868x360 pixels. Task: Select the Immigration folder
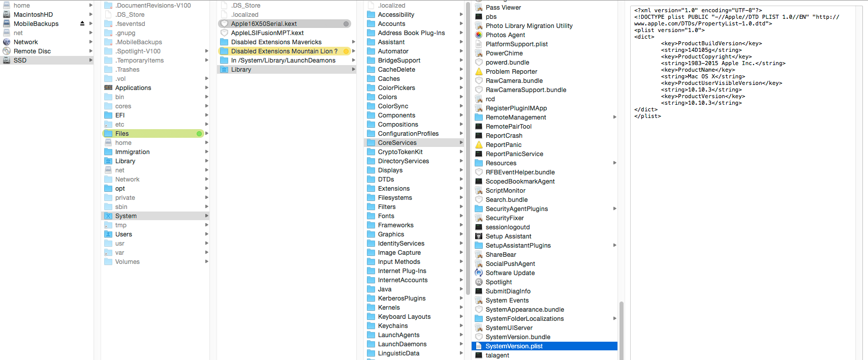pyautogui.click(x=156, y=152)
